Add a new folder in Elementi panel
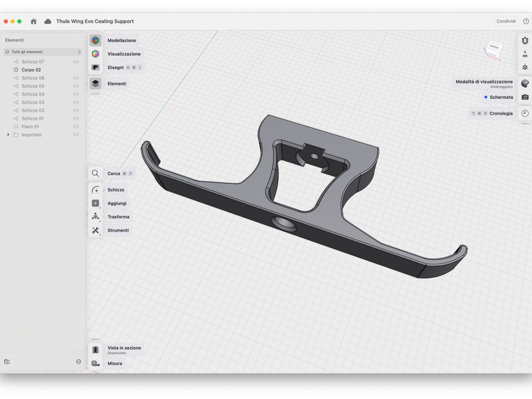Screen dimensions: 532x399 pyautogui.click(x=7, y=361)
